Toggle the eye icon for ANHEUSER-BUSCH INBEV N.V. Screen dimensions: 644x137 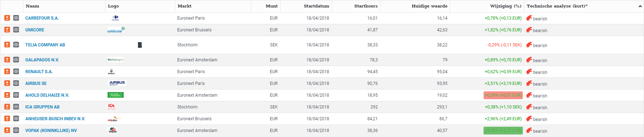pyautogui.click(x=16, y=118)
